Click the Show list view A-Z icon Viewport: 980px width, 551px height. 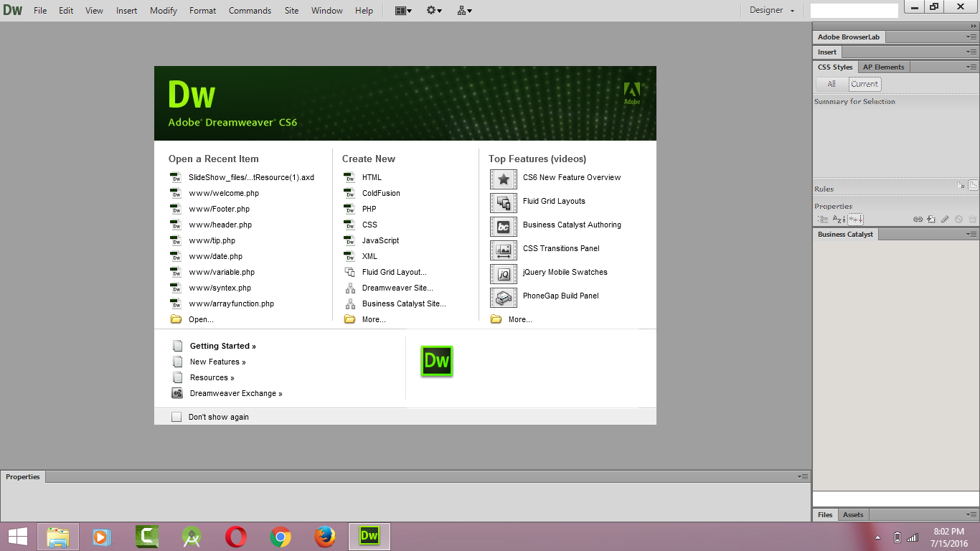(839, 219)
